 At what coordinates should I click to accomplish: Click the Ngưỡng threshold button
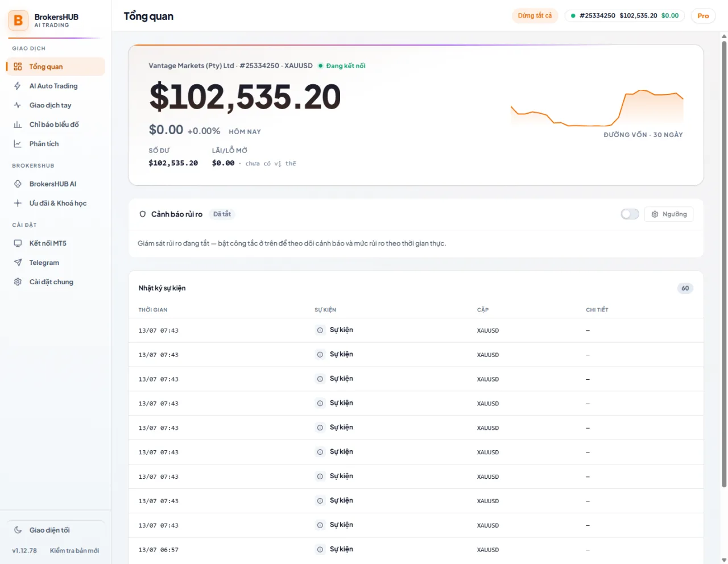pyautogui.click(x=669, y=214)
